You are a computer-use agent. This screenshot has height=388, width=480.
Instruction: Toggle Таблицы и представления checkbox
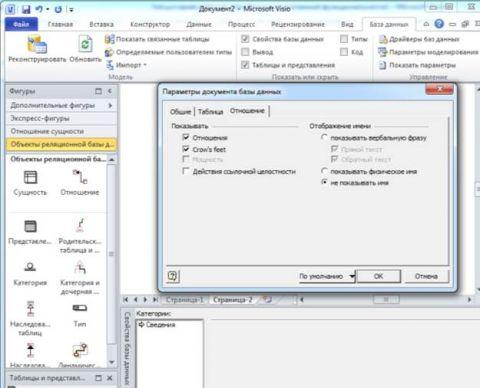(245, 65)
